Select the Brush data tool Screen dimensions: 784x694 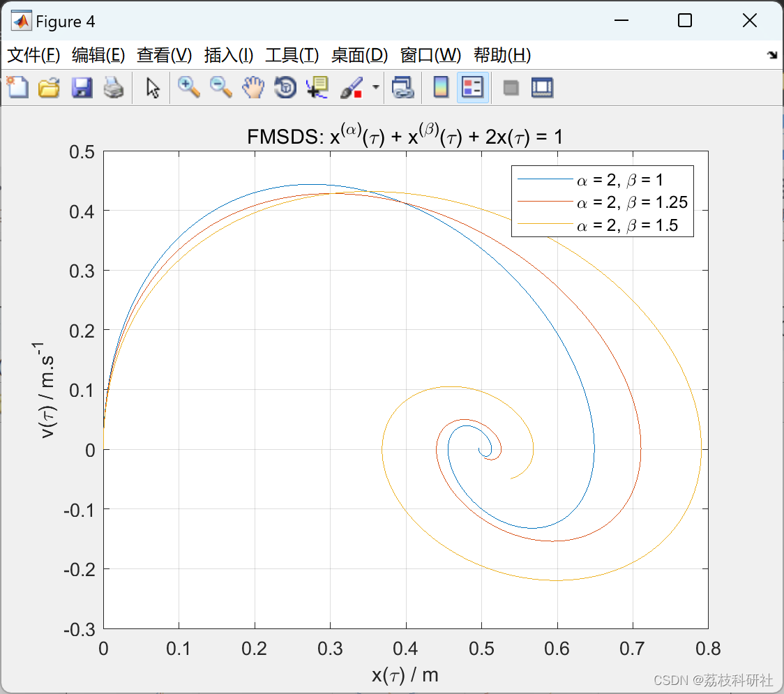(x=352, y=87)
